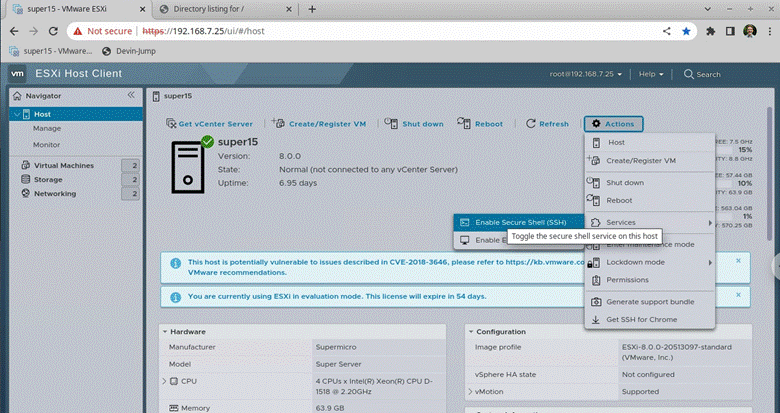Reload the page with the refresh icon
780x413 pixels.
53,31
